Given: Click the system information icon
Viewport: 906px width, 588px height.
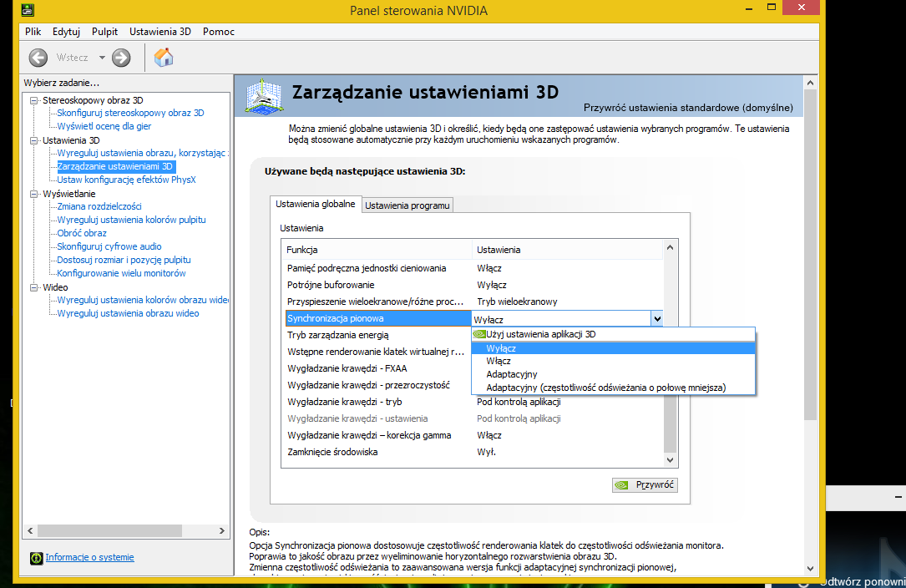Looking at the screenshot, I should (37, 558).
